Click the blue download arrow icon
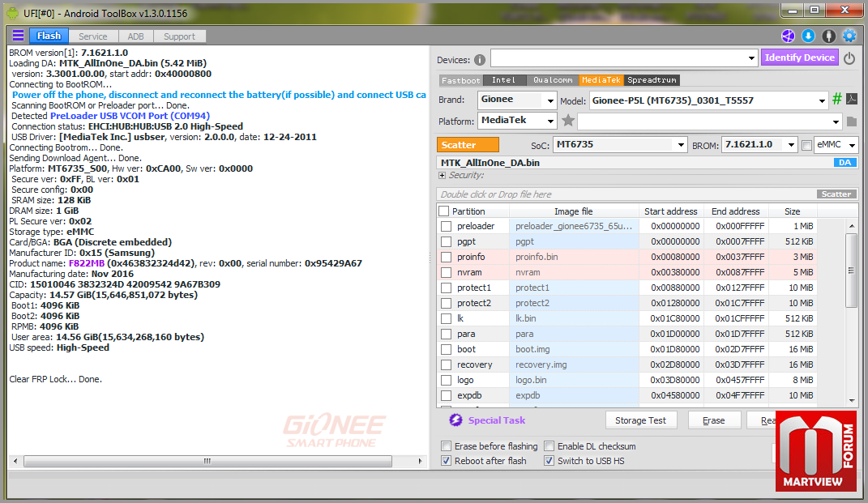This screenshot has height=503, width=868. point(808,36)
